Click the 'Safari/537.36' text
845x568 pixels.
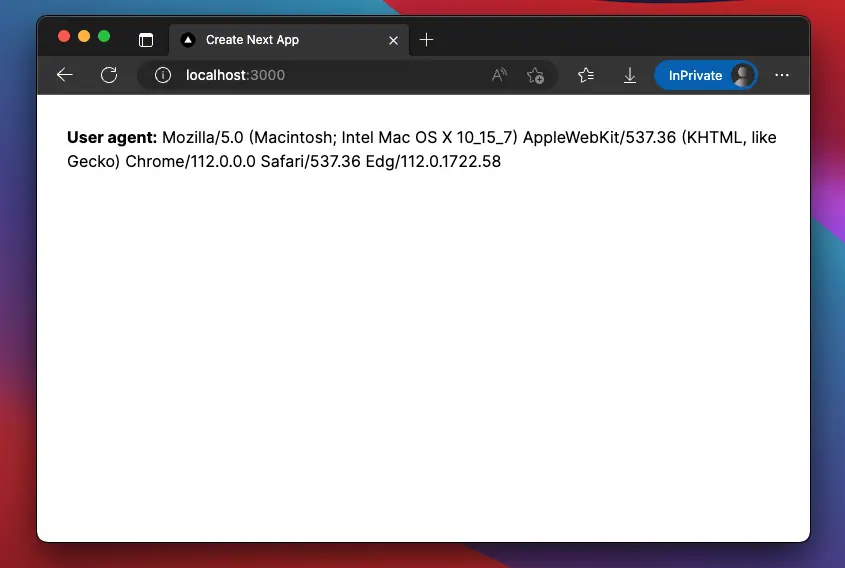click(x=310, y=161)
